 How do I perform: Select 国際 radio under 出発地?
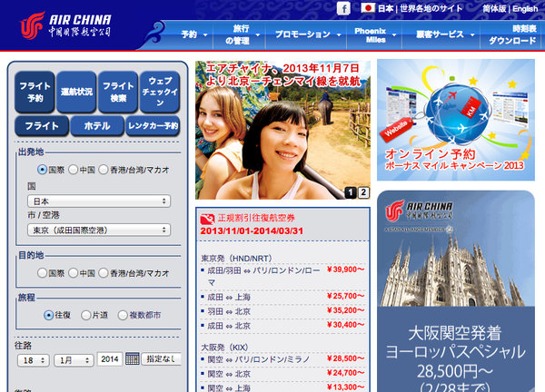pyautogui.click(x=42, y=170)
